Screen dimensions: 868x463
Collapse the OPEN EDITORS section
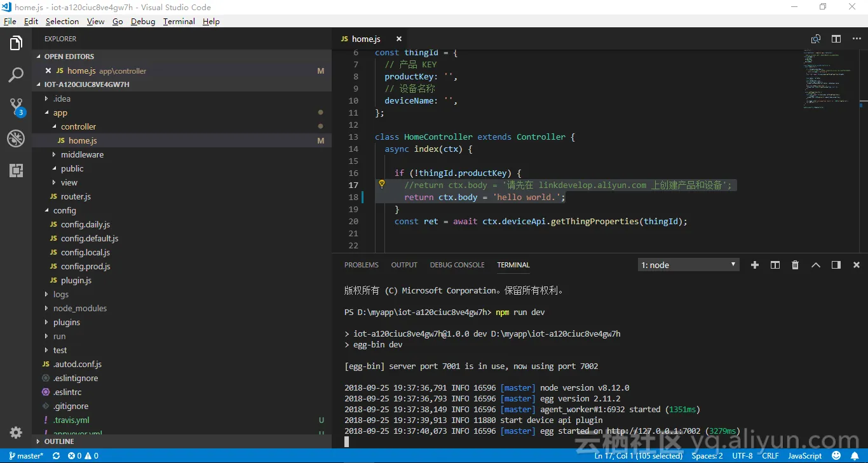(182, 57)
